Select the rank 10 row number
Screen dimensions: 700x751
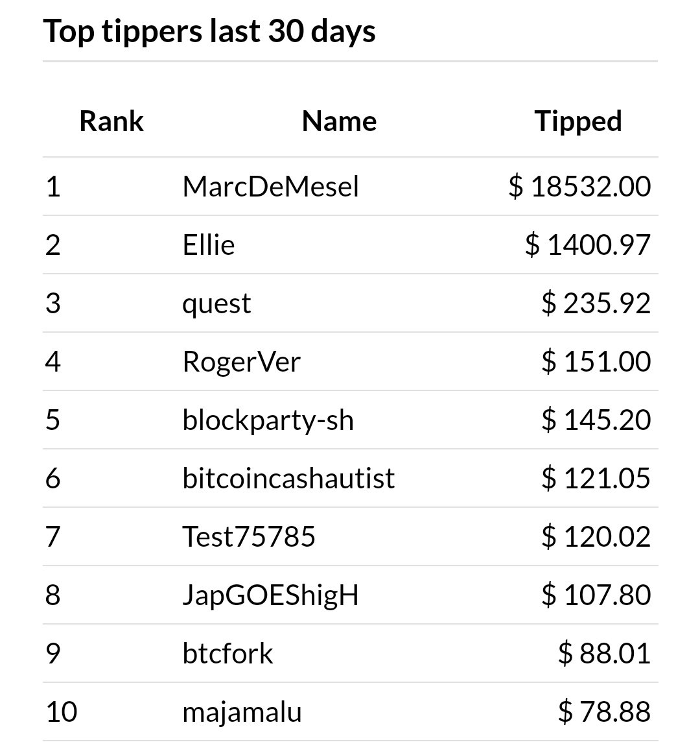[x=62, y=711]
